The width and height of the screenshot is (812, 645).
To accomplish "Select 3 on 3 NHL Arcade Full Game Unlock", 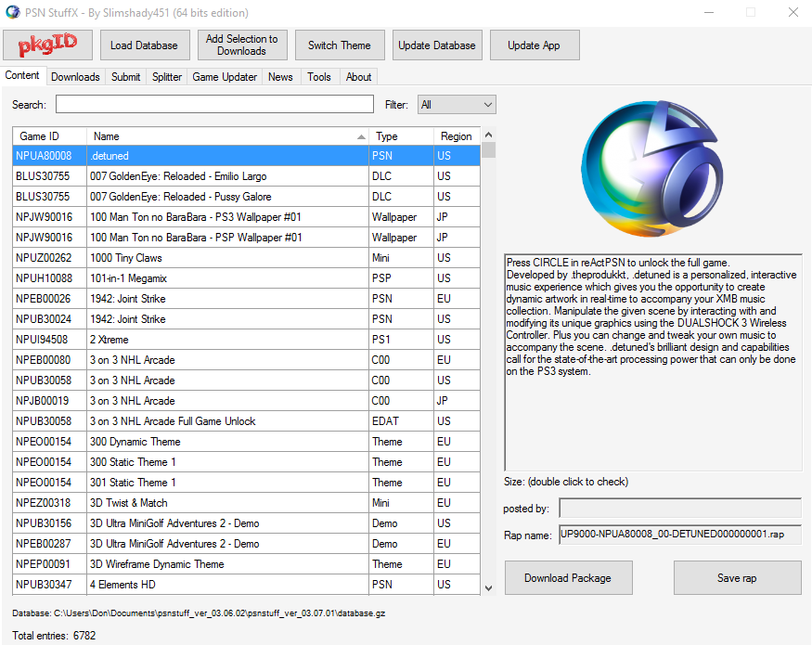I will pos(247,421).
